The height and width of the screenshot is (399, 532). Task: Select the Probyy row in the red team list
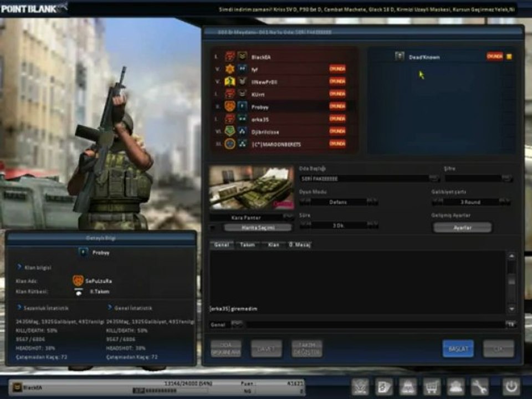pyautogui.click(x=284, y=106)
